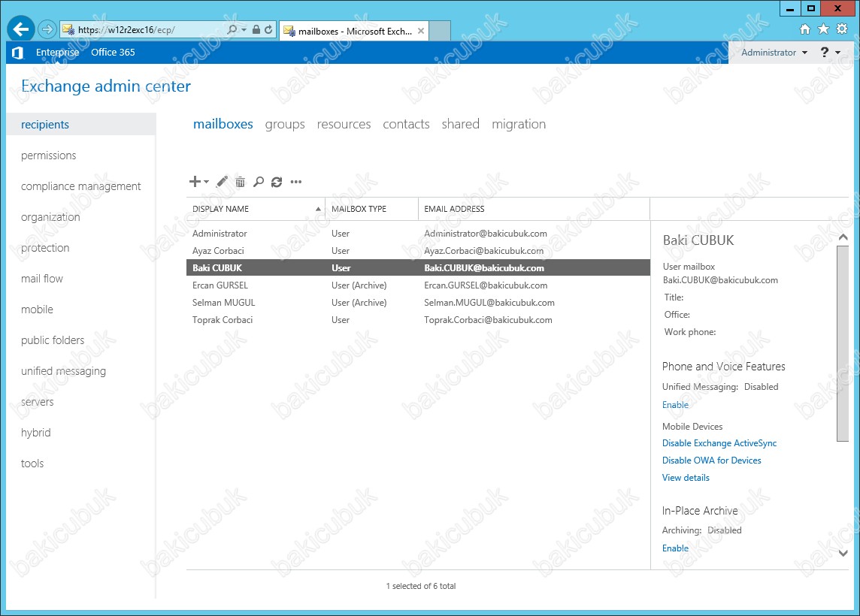The width and height of the screenshot is (860, 616).
Task: Switch to the shared tab
Action: click(x=461, y=124)
